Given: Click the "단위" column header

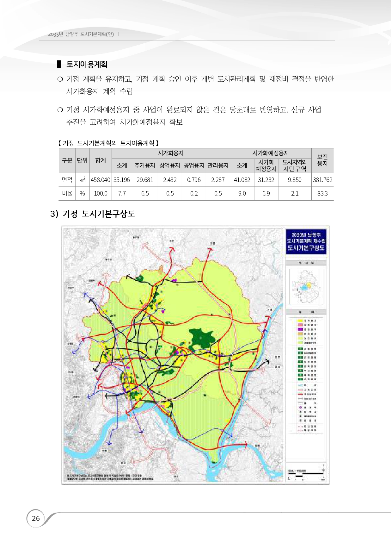Looking at the screenshot, I should 82,160.
